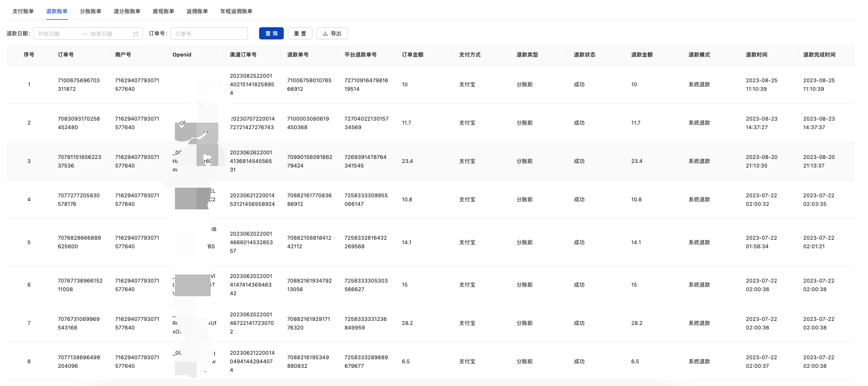868x386 pixels.
Task: Click the 结束日期 end date field
Action: click(110, 34)
